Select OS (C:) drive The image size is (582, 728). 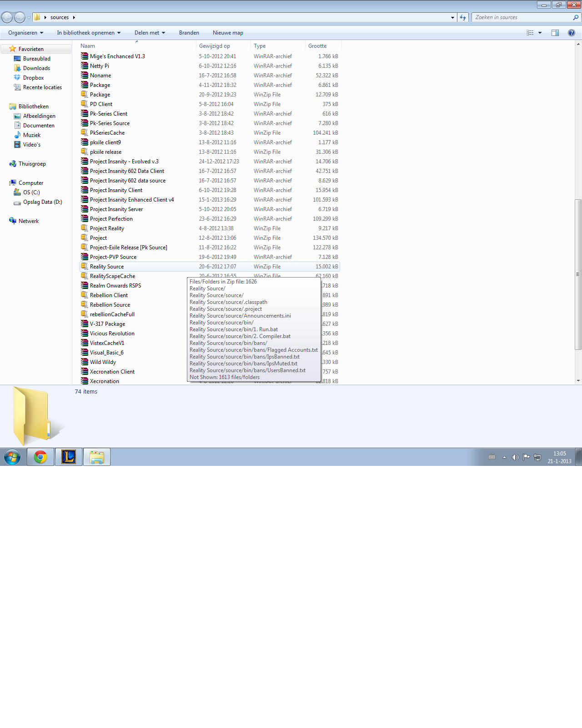click(31, 192)
